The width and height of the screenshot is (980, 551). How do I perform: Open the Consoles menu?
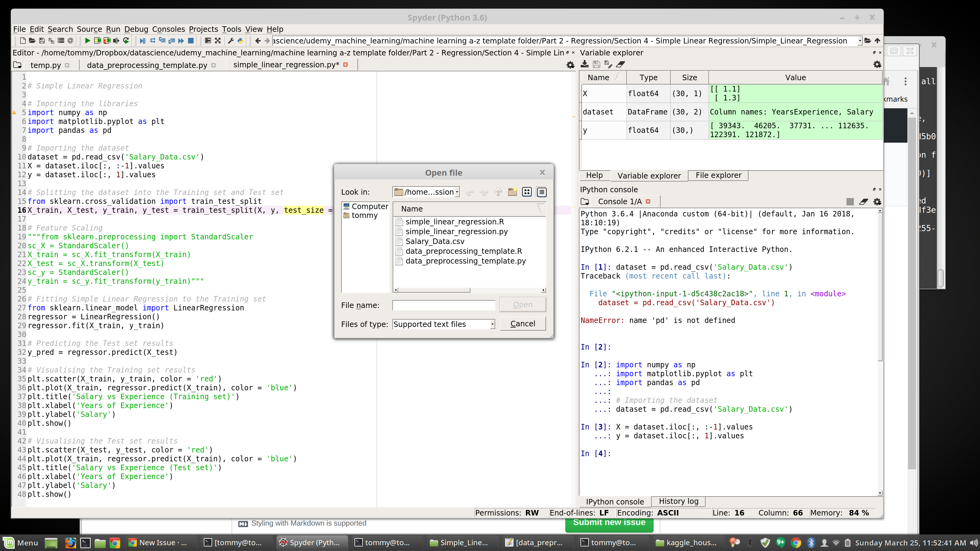(x=168, y=29)
